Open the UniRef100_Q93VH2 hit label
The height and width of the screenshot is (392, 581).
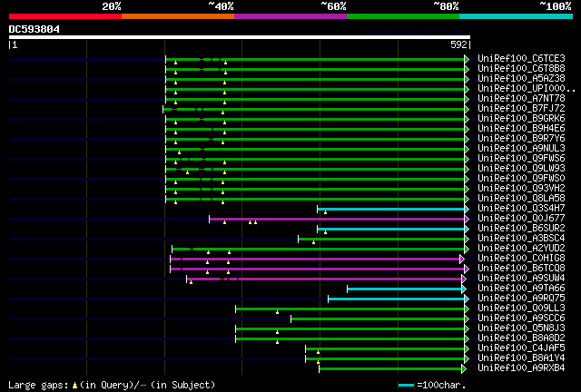coord(521,189)
